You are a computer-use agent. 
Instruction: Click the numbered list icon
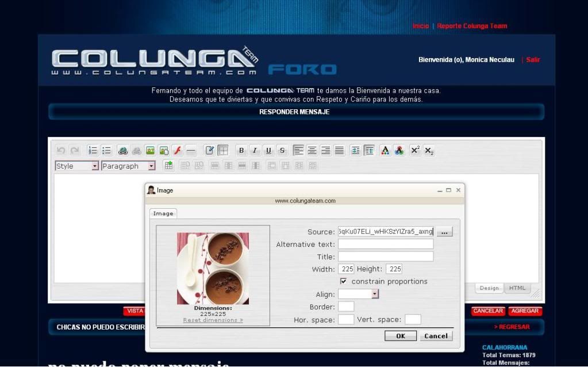(93, 151)
